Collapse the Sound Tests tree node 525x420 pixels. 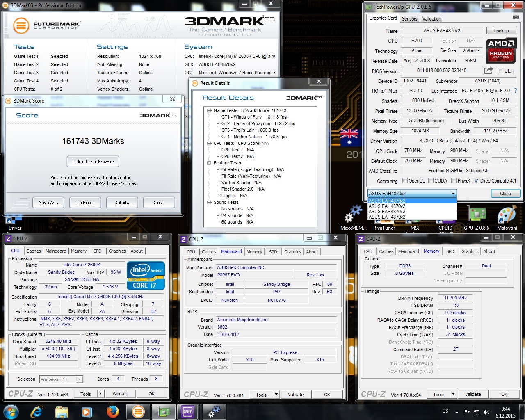tap(209, 202)
